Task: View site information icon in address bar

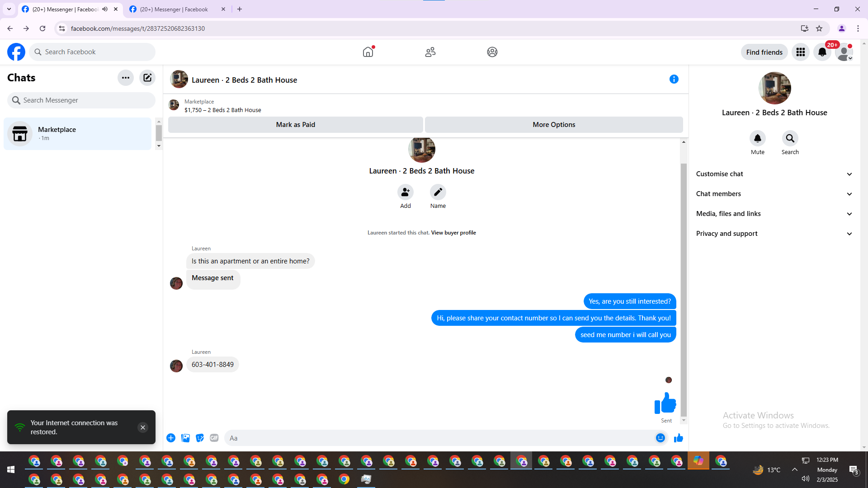Action: 62,28
